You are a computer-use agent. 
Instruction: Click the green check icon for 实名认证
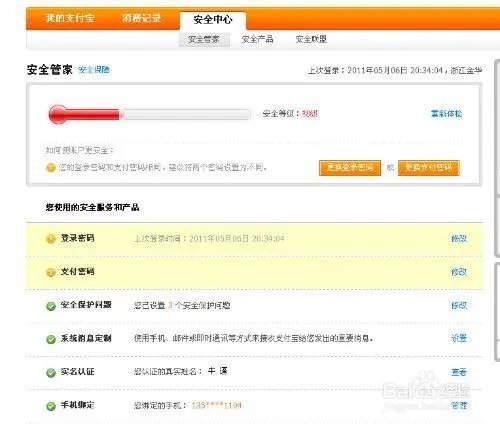click(51, 373)
